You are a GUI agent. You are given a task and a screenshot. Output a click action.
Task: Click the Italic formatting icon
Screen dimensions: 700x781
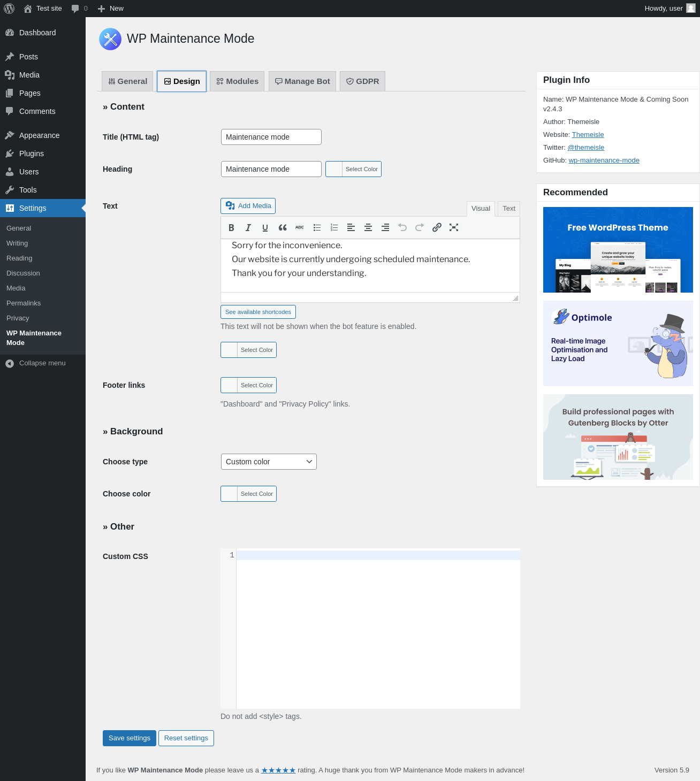[248, 227]
